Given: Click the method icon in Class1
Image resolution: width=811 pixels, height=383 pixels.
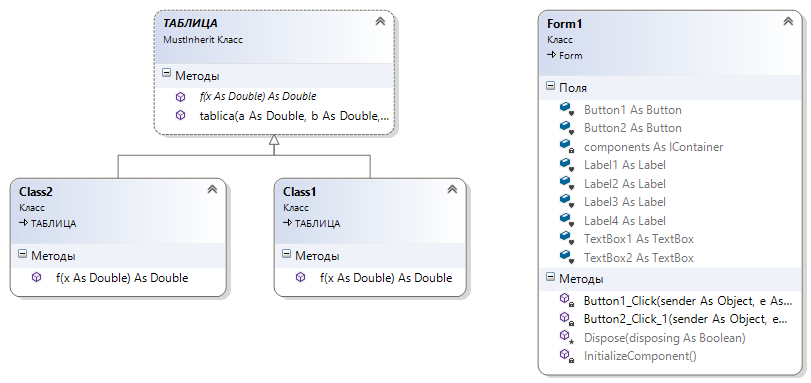Looking at the screenshot, I should point(301,277).
